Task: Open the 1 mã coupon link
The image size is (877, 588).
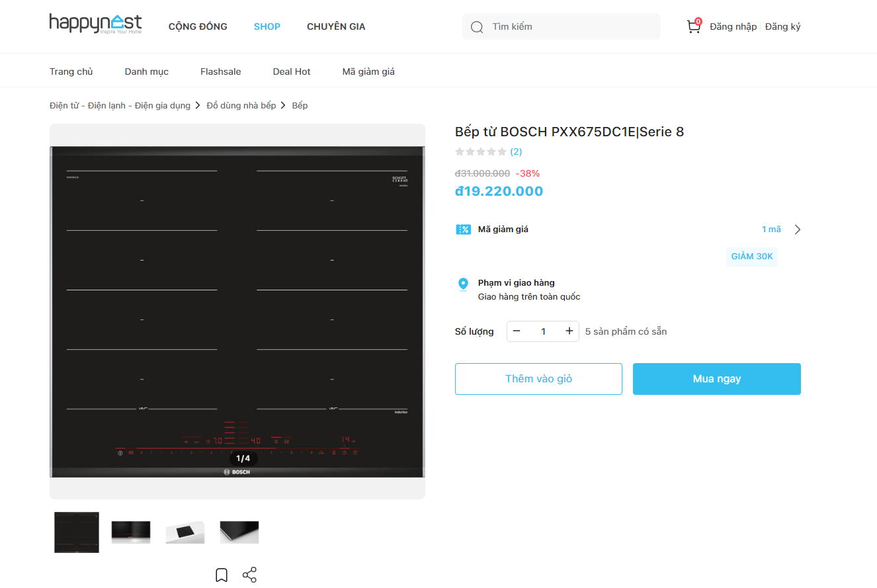Action: [x=771, y=230]
